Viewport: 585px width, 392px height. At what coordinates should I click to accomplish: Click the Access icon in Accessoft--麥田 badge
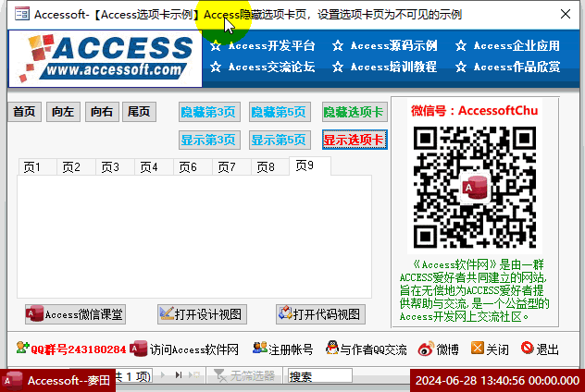point(13,381)
